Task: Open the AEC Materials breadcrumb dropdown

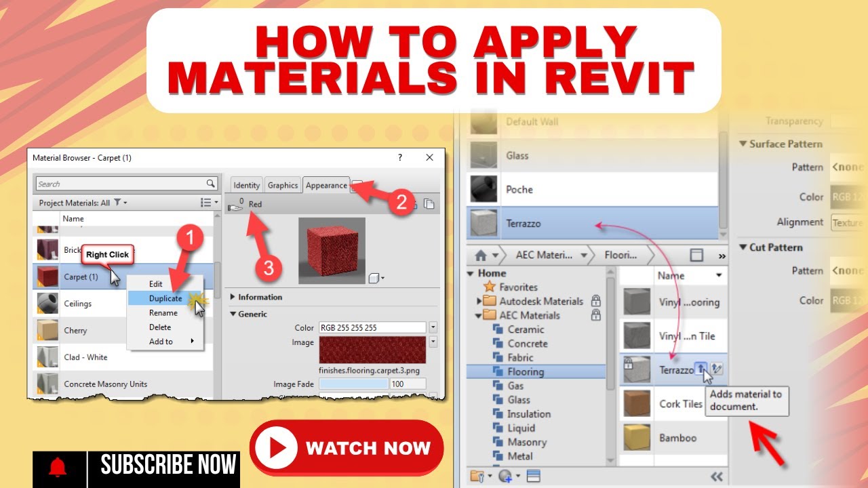Action: pyautogui.click(x=584, y=256)
